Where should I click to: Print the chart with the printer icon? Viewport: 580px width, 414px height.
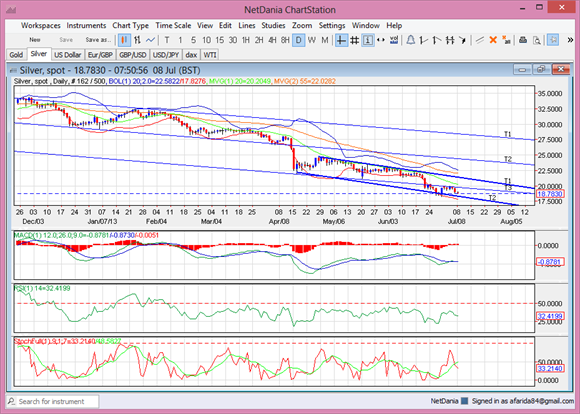(x=523, y=40)
